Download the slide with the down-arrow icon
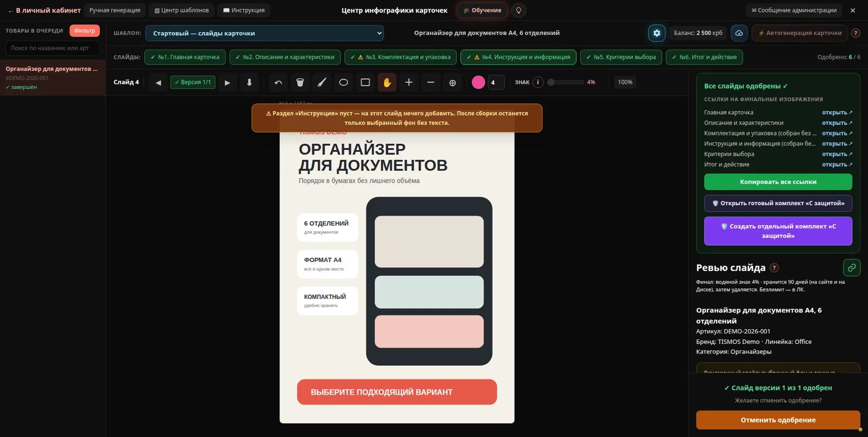868x437 pixels. pos(250,82)
